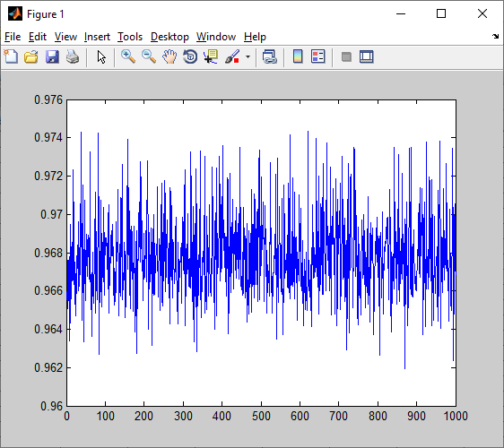Viewport: 504px width, 448px height.
Task: Activate the Edit Plot arrow tool
Action: pyautogui.click(x=101, y=56)
